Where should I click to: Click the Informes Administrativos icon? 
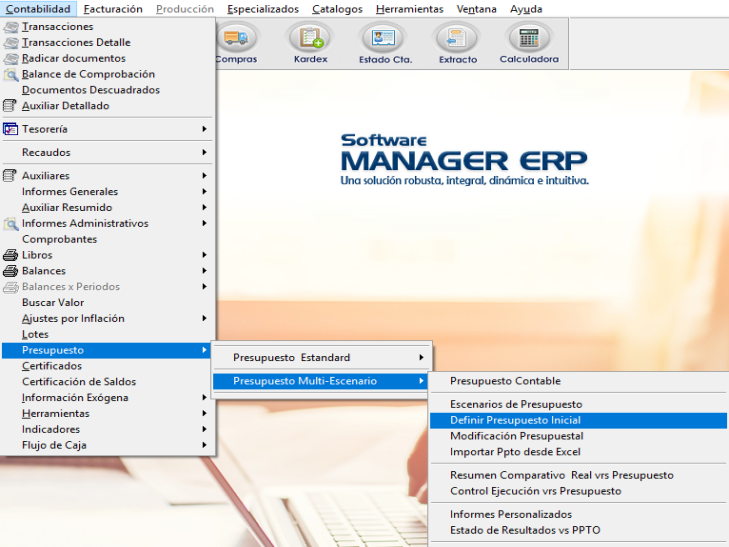point(11,224)
